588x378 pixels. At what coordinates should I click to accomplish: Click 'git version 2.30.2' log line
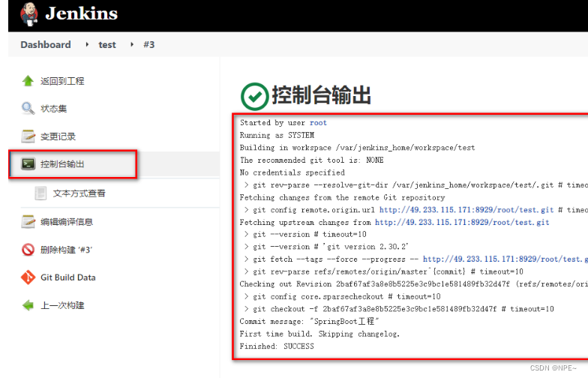[326, 247]
